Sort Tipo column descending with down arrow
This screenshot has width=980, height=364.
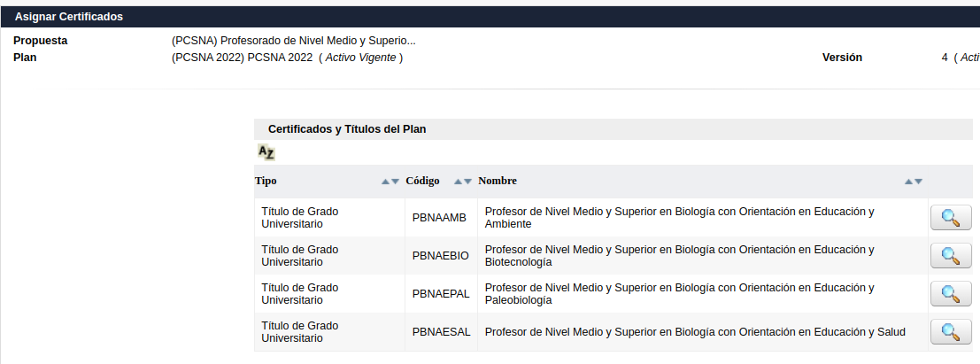(x=395, y=182)
